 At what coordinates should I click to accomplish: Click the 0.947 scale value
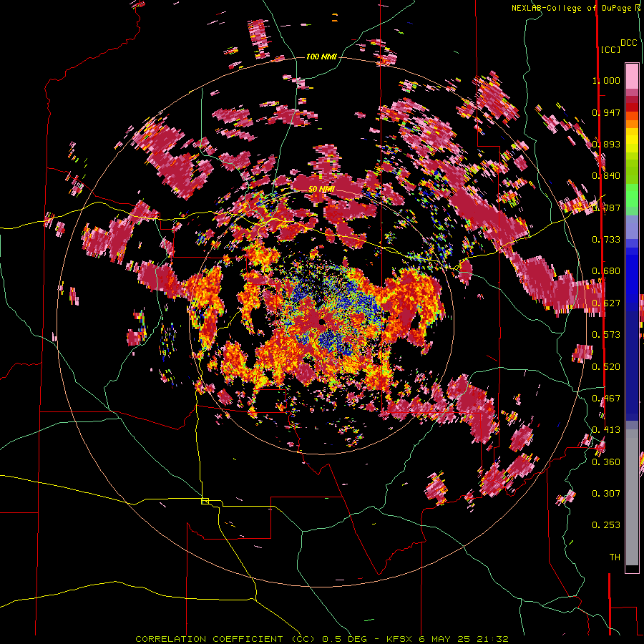606,112
